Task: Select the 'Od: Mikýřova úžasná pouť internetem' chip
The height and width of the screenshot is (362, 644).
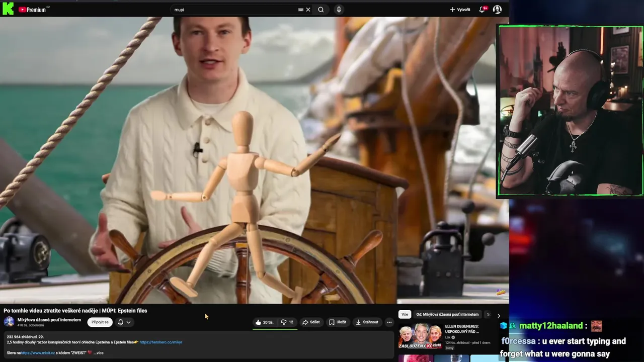Action: 447,314
